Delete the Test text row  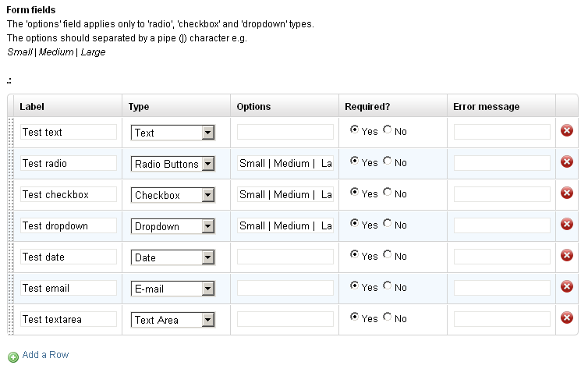567,130
